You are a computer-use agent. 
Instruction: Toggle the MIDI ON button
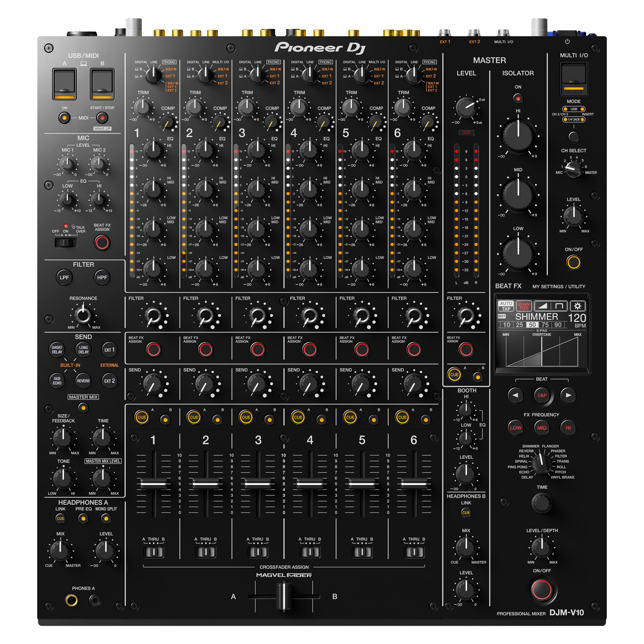[64, 118]
